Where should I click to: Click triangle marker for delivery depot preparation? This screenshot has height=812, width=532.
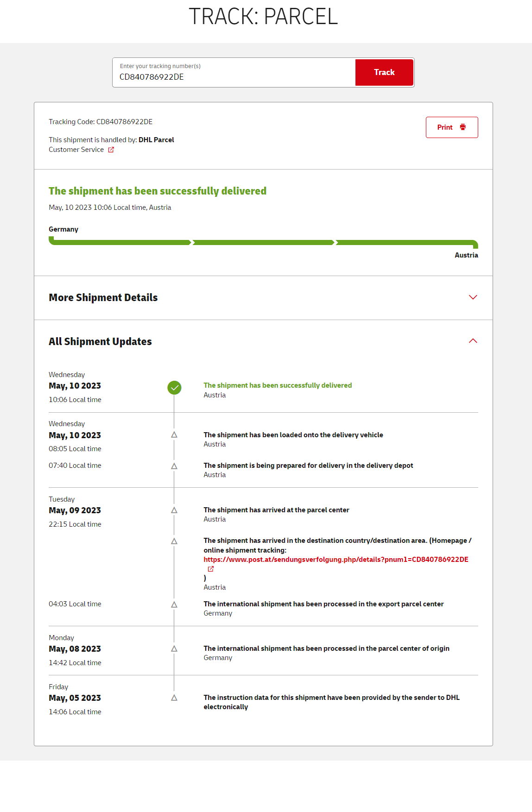[174, 466]
